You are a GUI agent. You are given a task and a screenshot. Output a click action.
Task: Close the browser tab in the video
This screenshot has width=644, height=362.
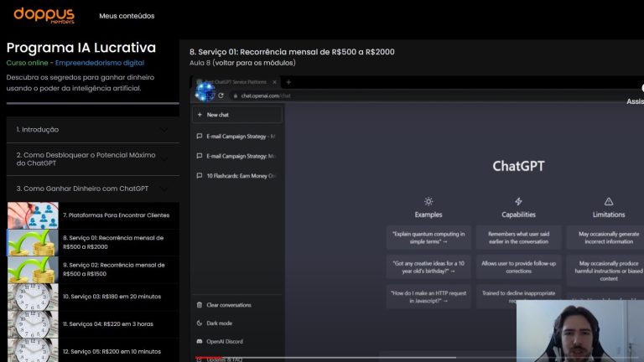[274, 82]
